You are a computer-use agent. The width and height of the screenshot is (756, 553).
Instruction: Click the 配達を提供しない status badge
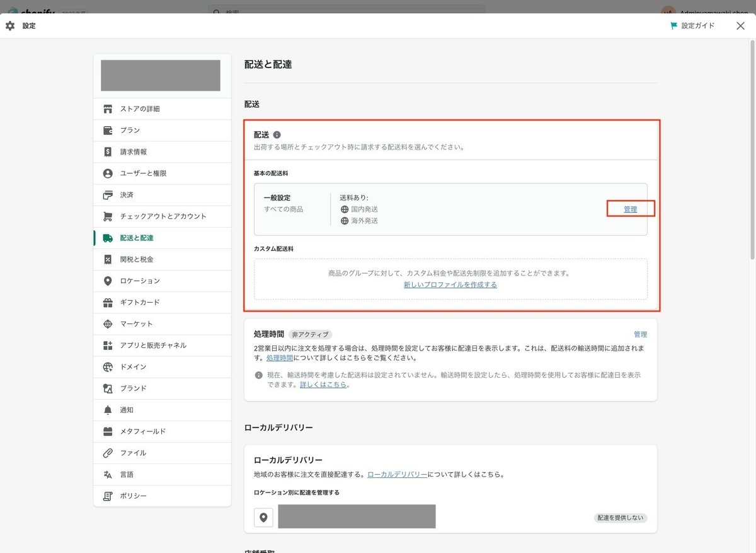(621, 518)
